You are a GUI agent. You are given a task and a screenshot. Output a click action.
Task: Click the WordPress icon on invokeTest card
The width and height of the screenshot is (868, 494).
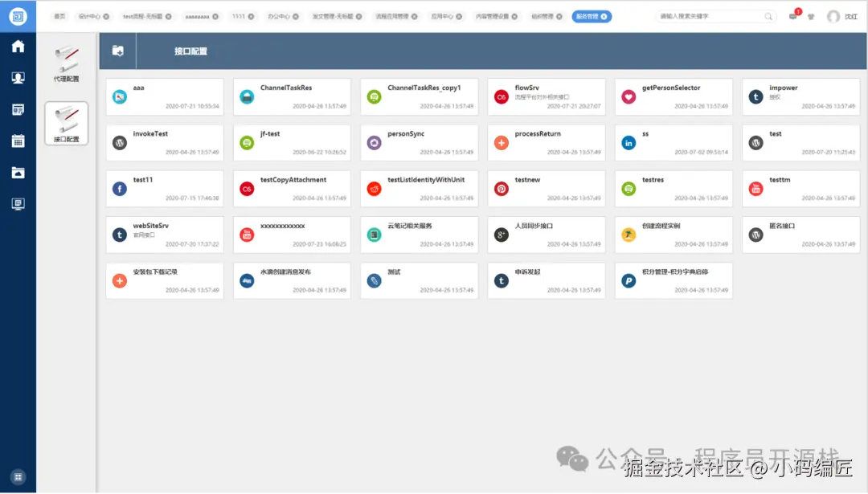pos(121,141)
